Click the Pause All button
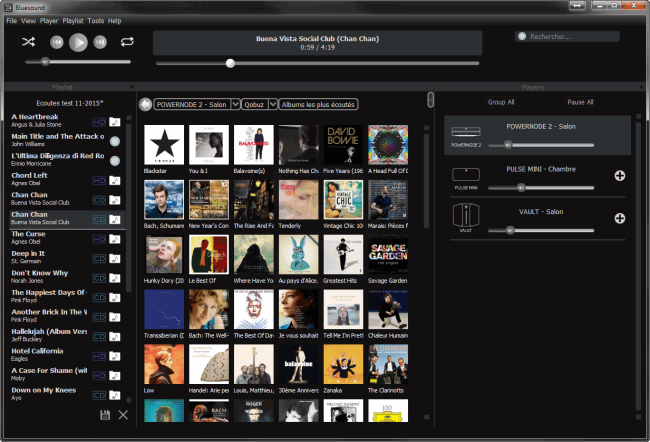Screen dimensions: 650x442 coord(580,102)
